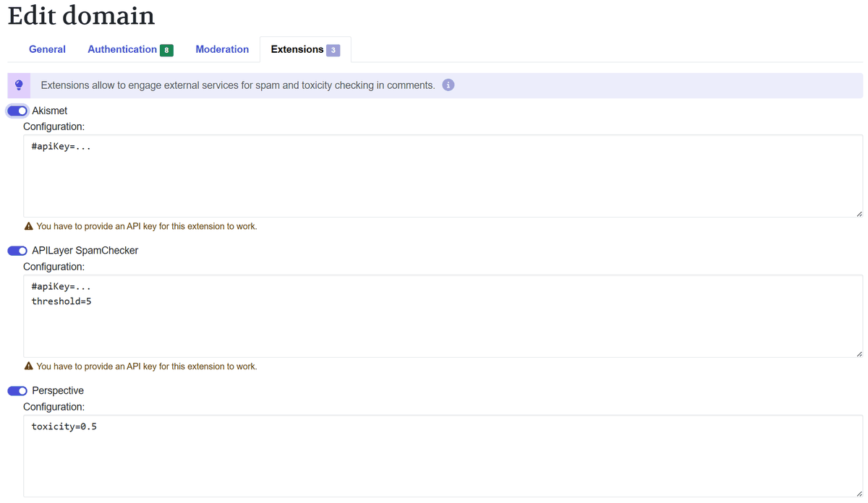Open the General tab
Image resolution: width=868 pixels, height=503 pixels.
47,49
